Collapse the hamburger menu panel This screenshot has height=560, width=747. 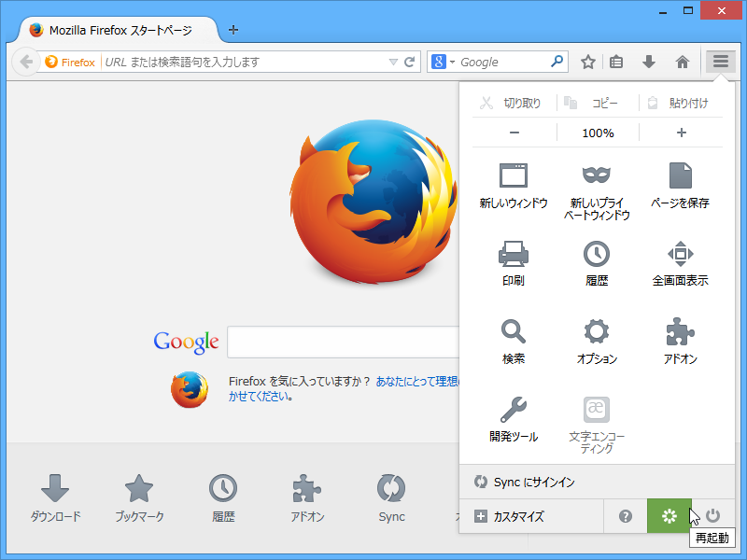tap(719, 61)
